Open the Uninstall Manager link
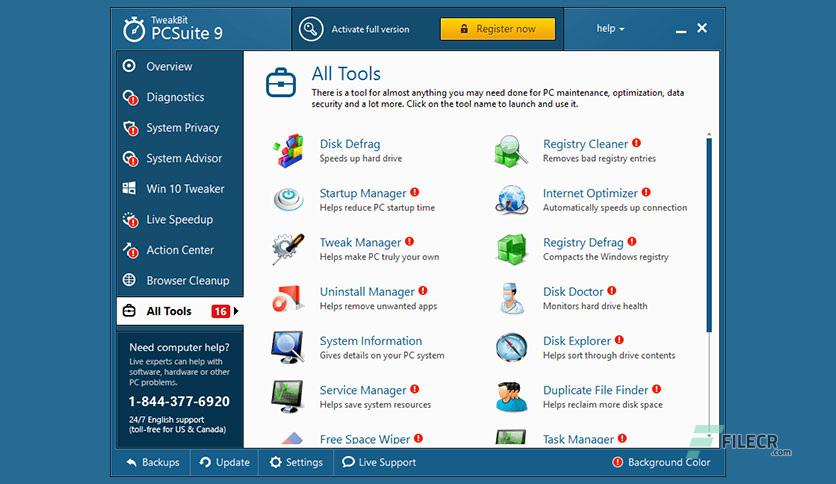This screenshot has width=836, height=484. point(367,292)
